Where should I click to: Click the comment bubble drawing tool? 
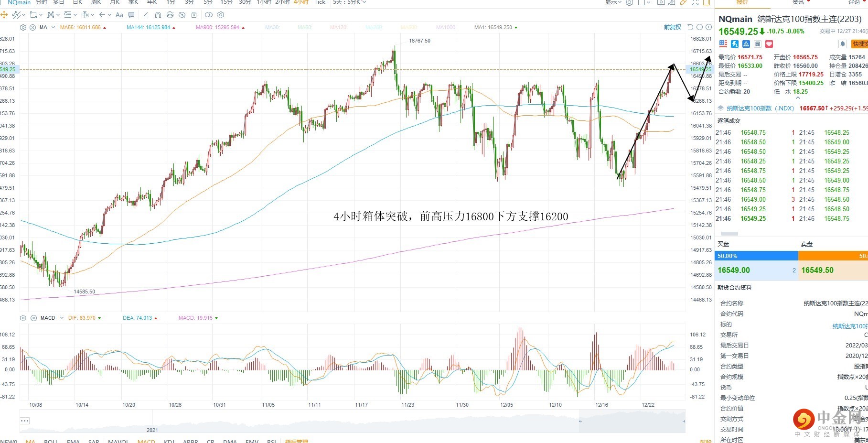131,15
